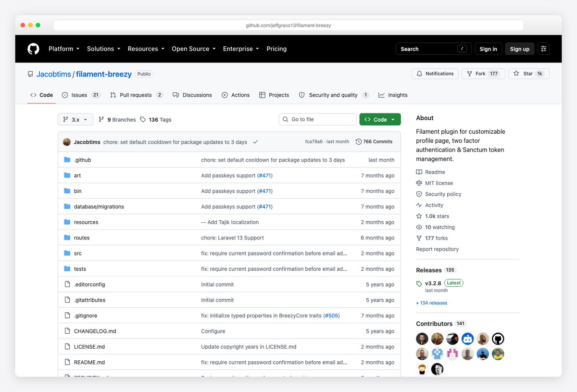
Task: Open the MIT license link
Action: (434, 183)
